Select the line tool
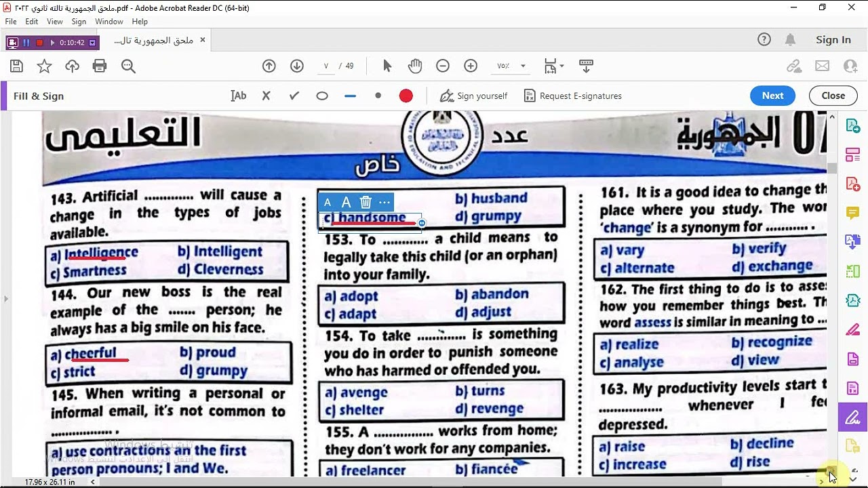The image size is (868, 488). (x=350, y=96)
